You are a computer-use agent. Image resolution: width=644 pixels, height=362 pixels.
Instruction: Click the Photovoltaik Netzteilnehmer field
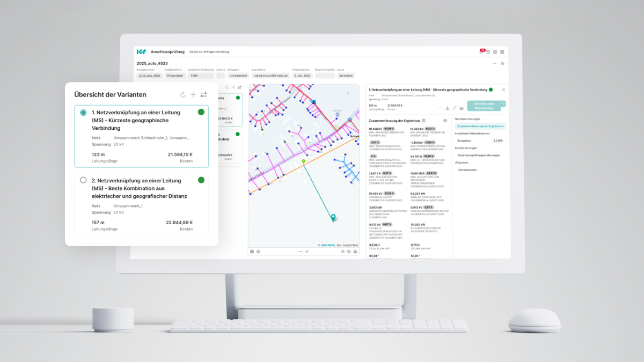click(x=175, y=76)
